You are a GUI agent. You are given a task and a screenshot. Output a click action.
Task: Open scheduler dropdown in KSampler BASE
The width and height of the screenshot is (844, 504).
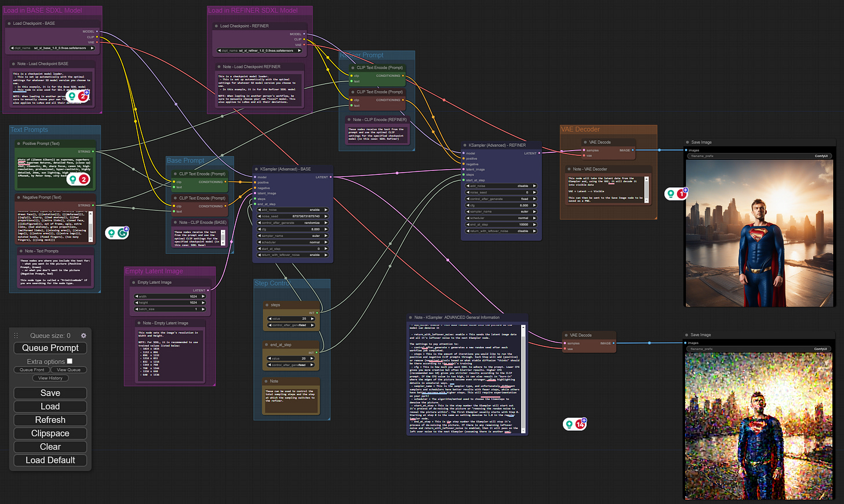tap(293, 242)
